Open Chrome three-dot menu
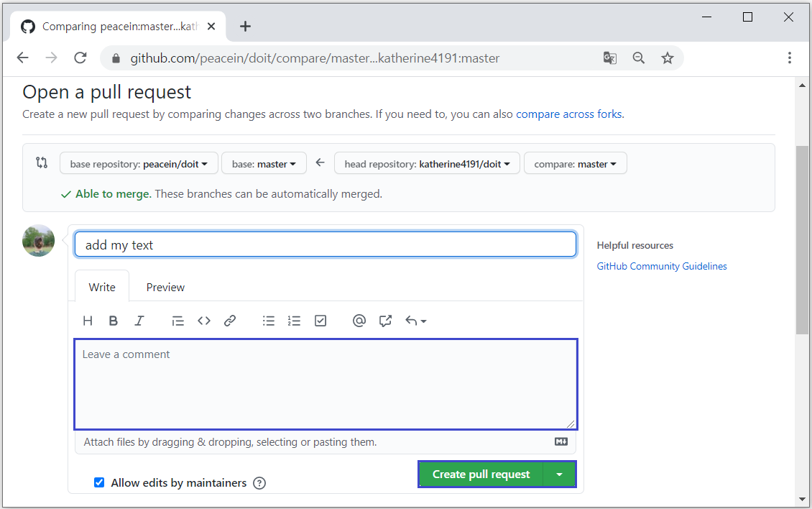 pyautogui.click(x=790, y=58)
